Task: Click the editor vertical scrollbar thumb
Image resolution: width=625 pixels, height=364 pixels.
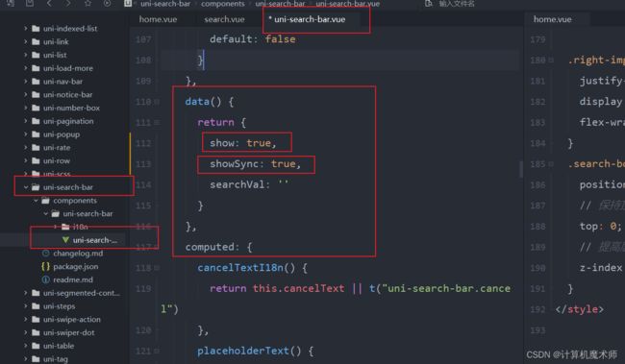Action: 521,169
